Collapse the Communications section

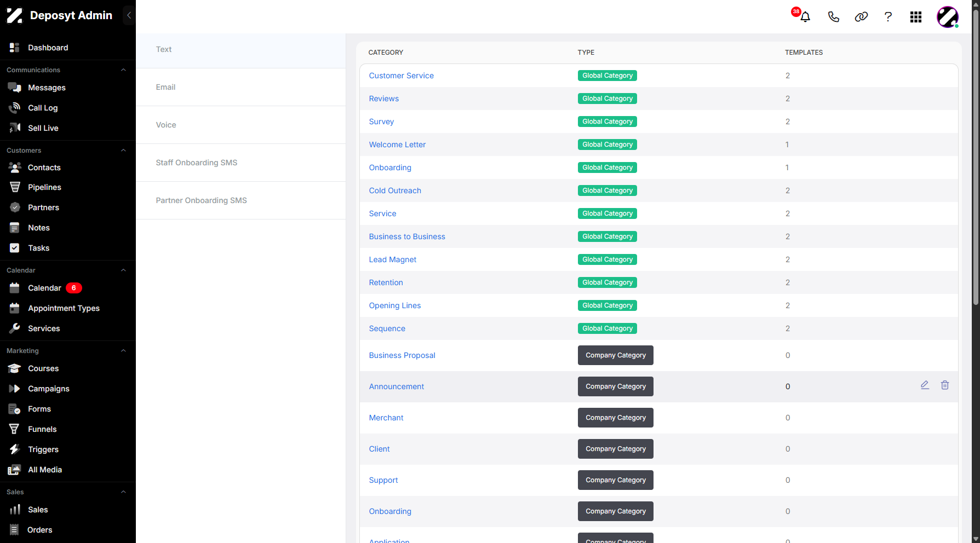tap(123, 70)
